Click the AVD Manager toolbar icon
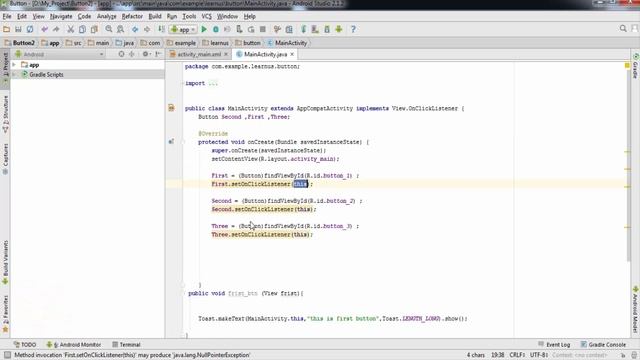640x360 pixels. (315, 29)
